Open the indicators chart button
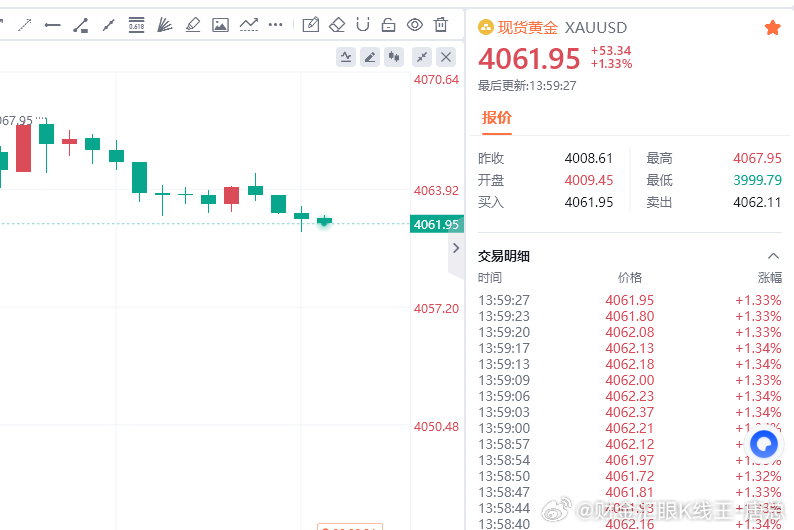This screenshot has height=530, width=794. tap(346, 57)
